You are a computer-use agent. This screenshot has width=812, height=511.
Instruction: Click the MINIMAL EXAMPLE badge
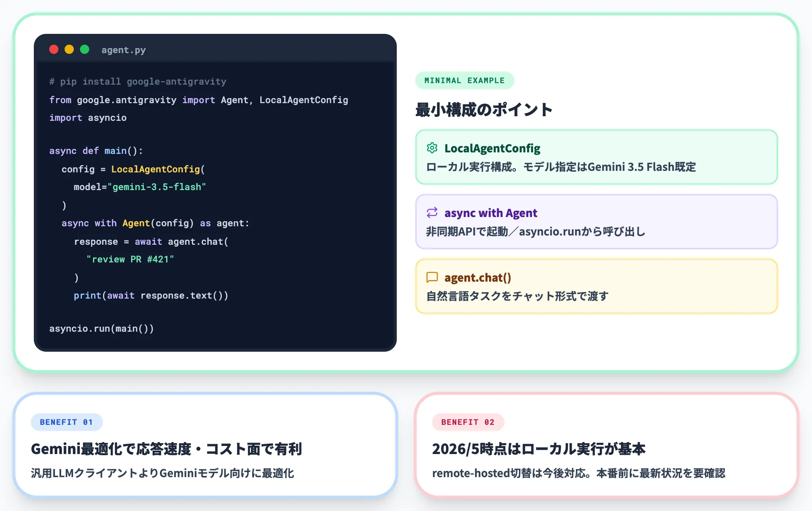(464, 80)
